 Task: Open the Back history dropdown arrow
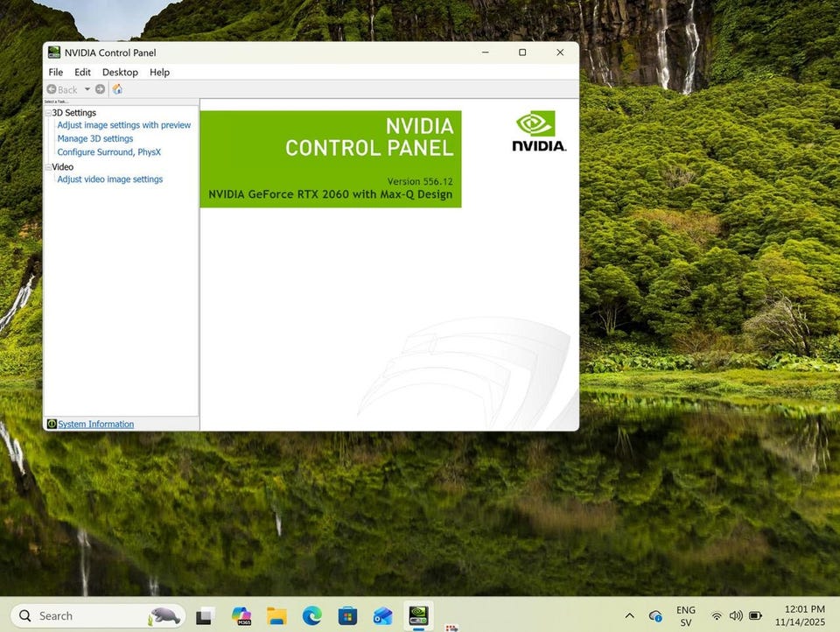[x=87, y=89]
